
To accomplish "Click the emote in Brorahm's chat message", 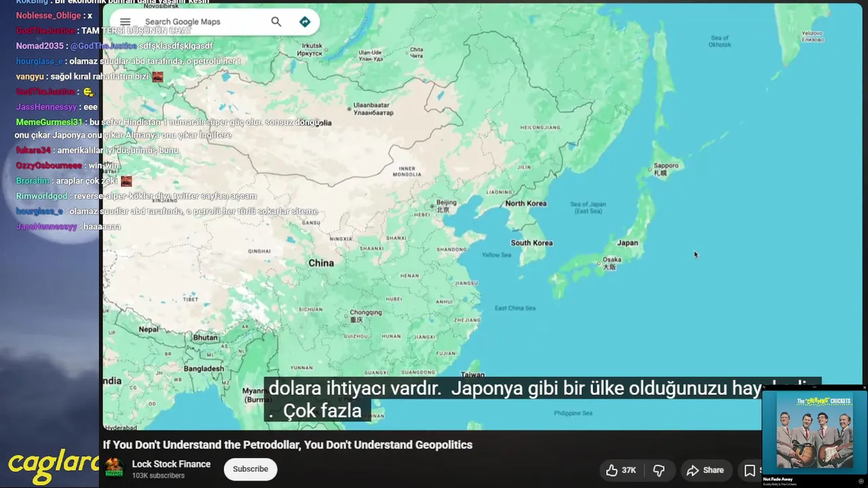I will (x=126, y=181).
